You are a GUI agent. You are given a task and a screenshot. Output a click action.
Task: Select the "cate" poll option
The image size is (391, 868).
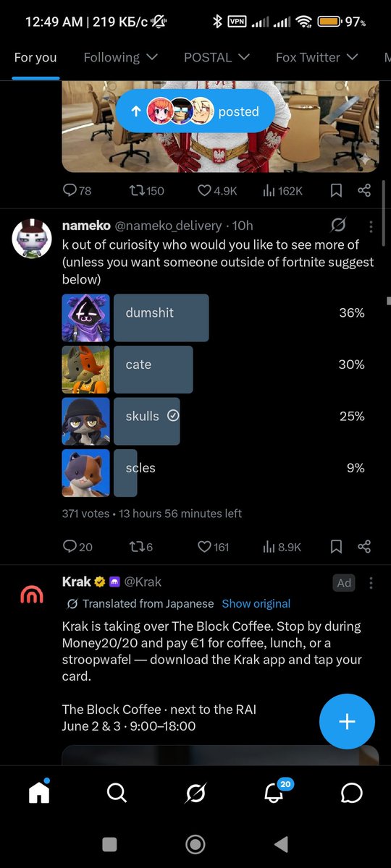[214, 365]
